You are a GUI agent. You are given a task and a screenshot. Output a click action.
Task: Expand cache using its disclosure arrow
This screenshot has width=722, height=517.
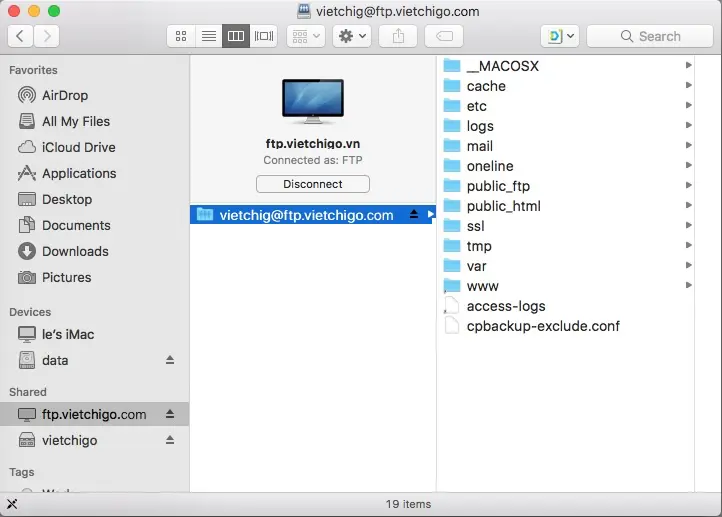click(688, 85)
